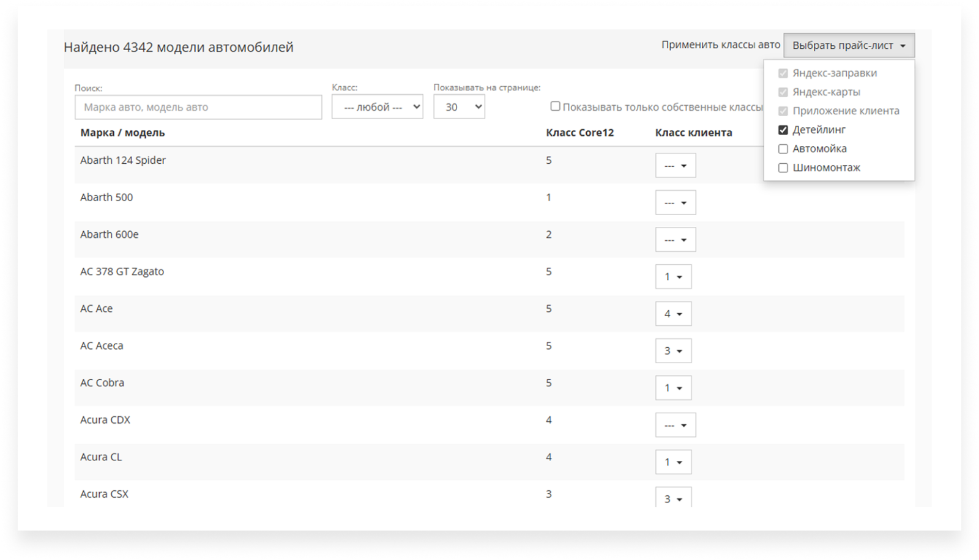Select the Приложение клиента menu entry
Screen dimensions: 979x560
845,111
